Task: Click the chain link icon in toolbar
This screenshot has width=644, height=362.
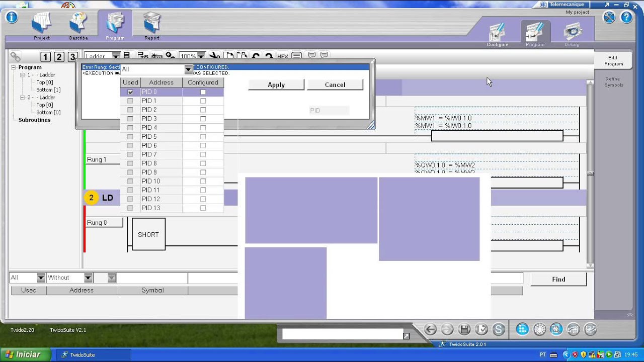Action: (x=16, y=57)
